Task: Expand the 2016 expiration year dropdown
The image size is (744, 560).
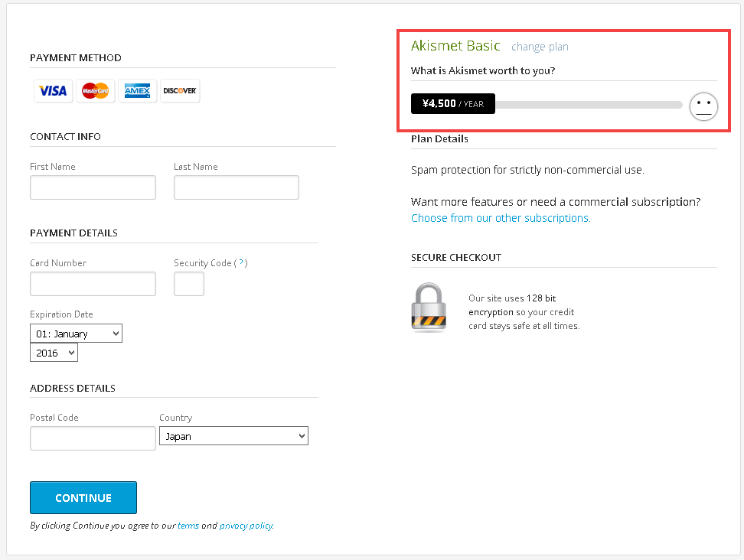Action: click(54, 353)
